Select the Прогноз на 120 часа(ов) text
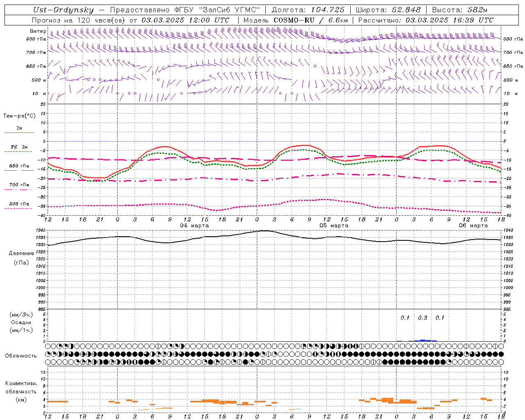This screenshot has width=525, height=420. (79, 20)
